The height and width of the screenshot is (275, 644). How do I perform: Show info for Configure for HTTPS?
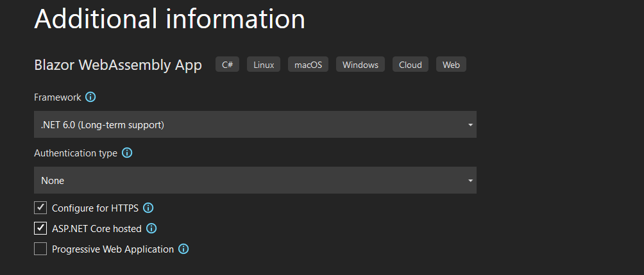tap(149, 208)
